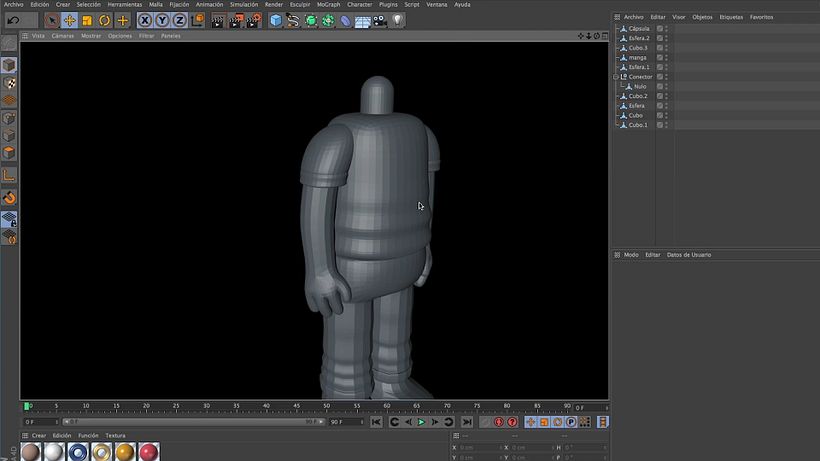
Task: Select the red material swatch
Action: [x=149, y=452]
